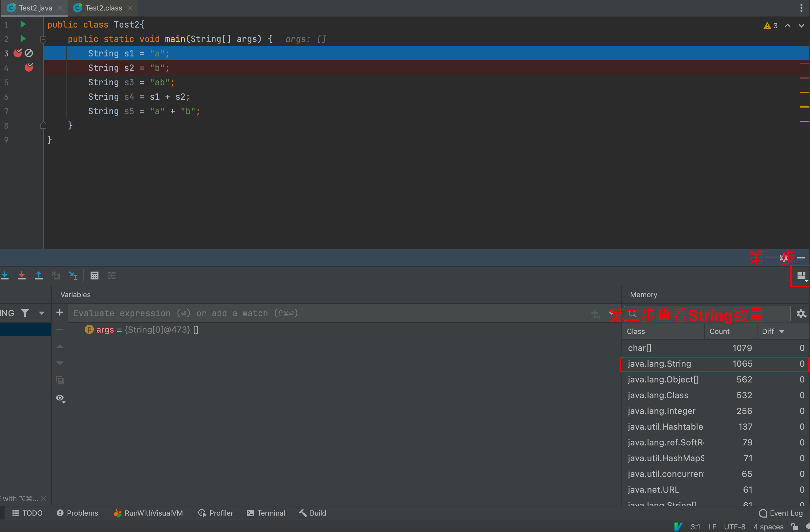Click the Run to Cursor icon
Image resolution: width=810 pixels, height=532 pixels.
click(73, 275)
